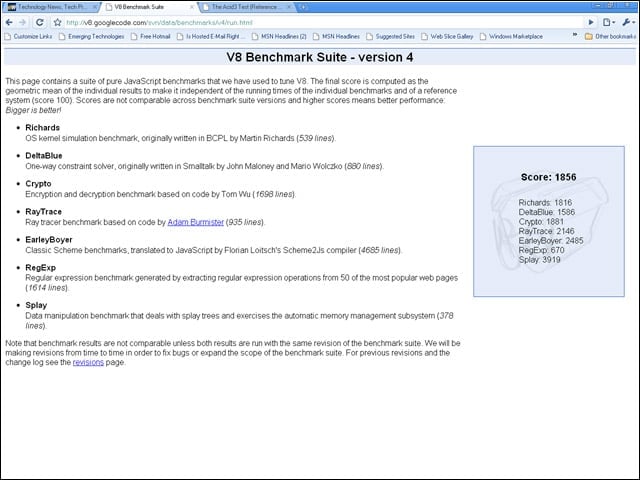Select the V8 Benchmark Suite tab

click(149, 7)
